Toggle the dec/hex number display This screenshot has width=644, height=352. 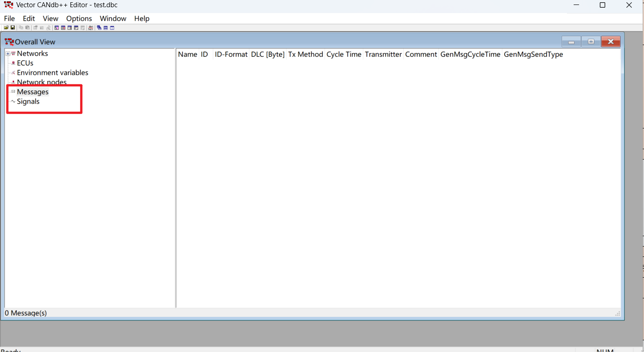point(91,27)
